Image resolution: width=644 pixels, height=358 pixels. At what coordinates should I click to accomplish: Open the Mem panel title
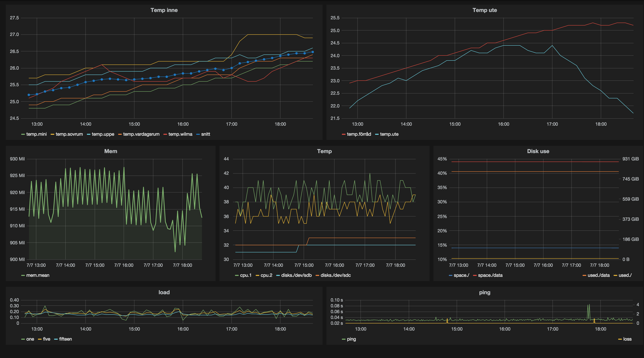coord(110,151)
